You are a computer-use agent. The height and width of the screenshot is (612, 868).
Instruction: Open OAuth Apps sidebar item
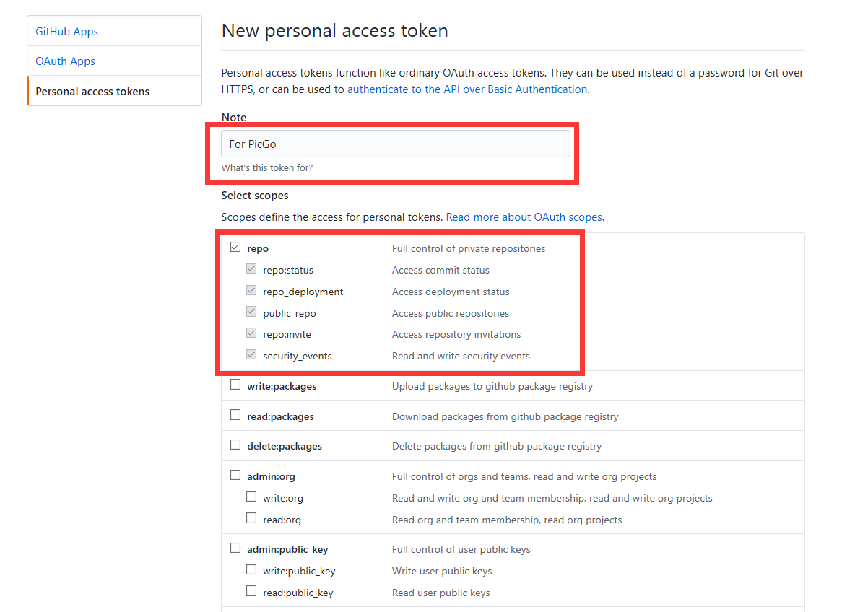click(x=65, y=61)
